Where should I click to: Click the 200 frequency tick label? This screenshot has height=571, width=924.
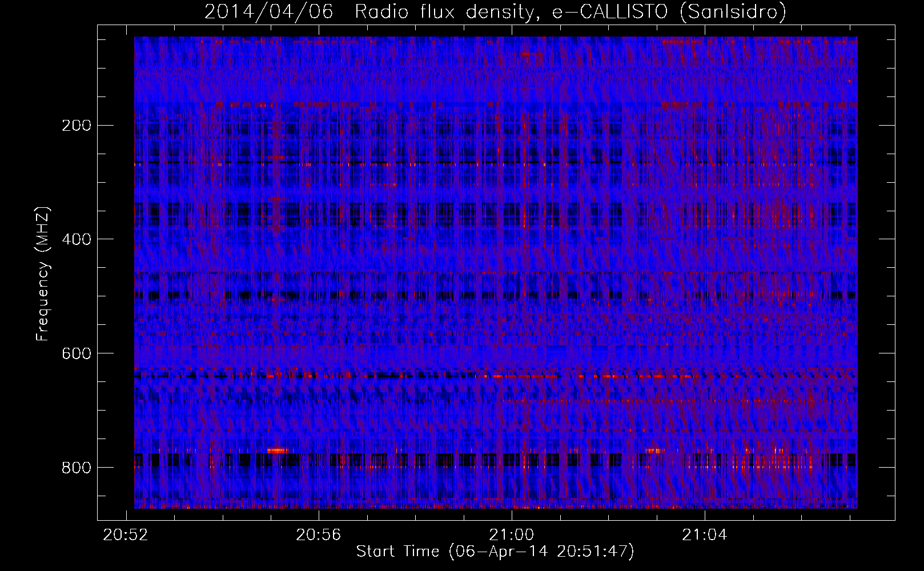point(76,126)
